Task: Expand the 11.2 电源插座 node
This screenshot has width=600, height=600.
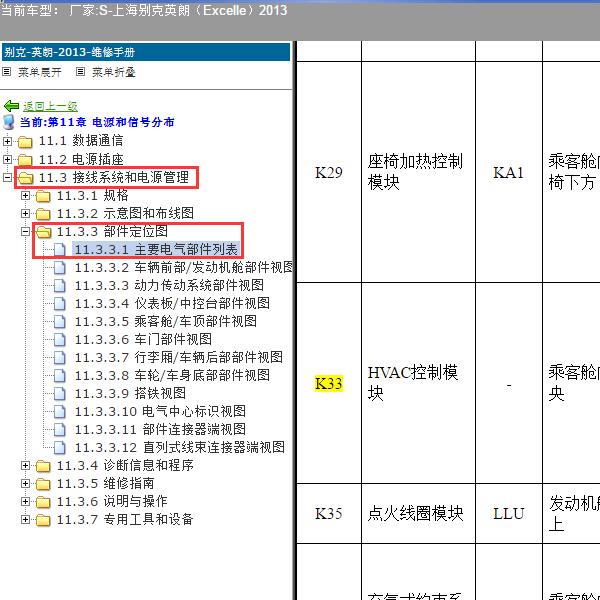Action: (x=7, y=159)
